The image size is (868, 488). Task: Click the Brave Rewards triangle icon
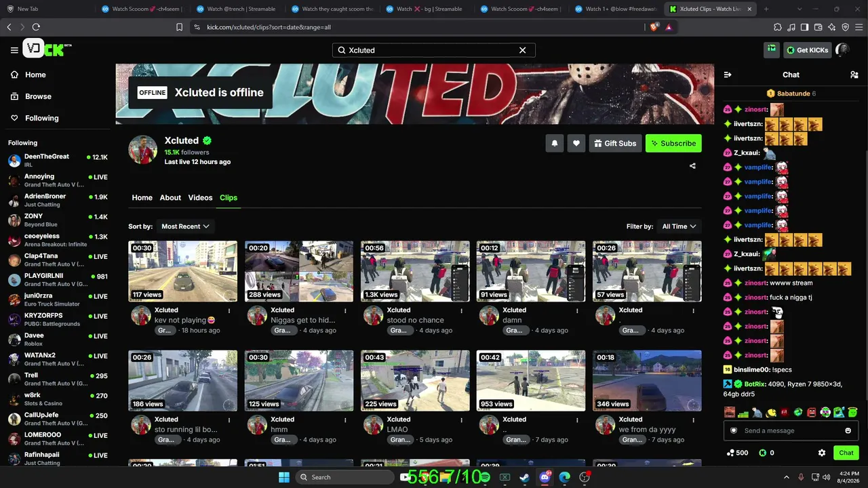pyautogui.click(x=669, y=27)
